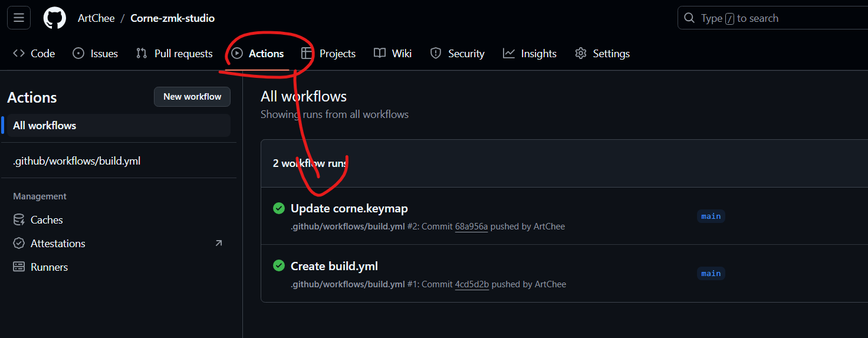Open the Security tab
The image size is (868, 338).
pos(457,54)
